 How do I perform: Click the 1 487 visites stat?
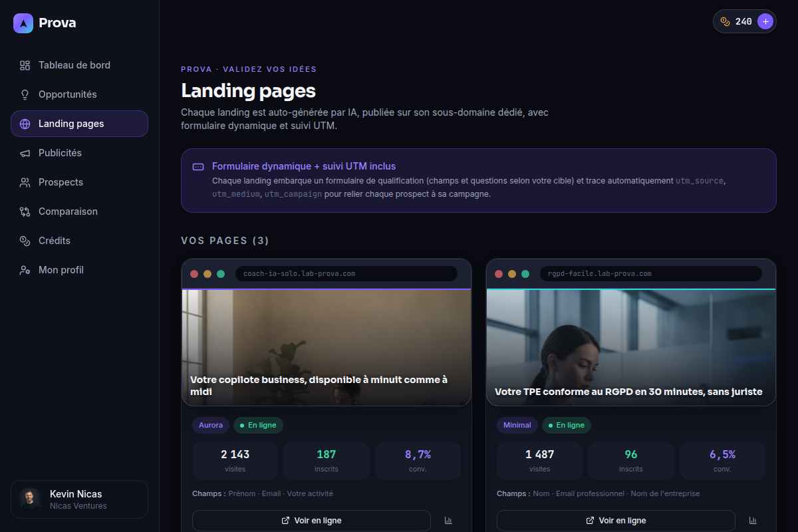539,461
